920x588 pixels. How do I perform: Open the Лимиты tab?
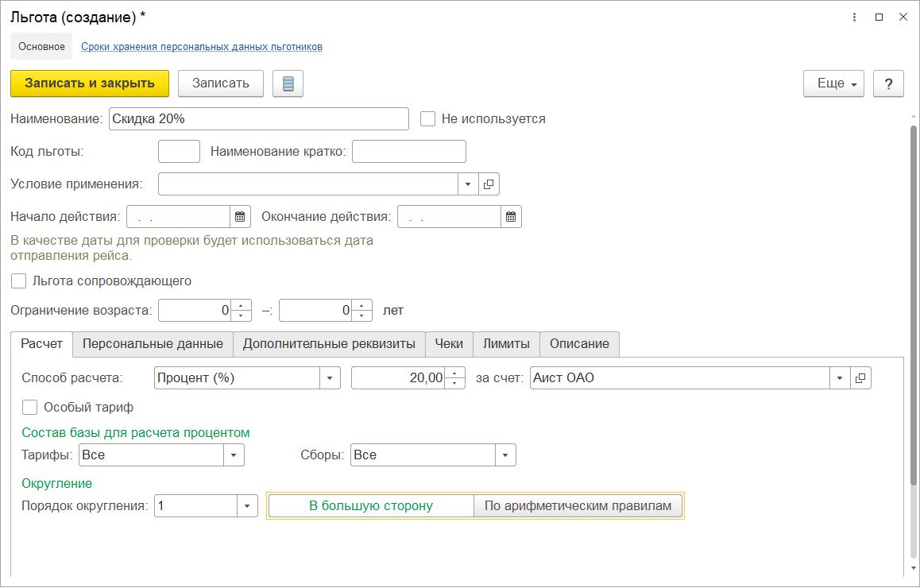click(x=506, y=344)
